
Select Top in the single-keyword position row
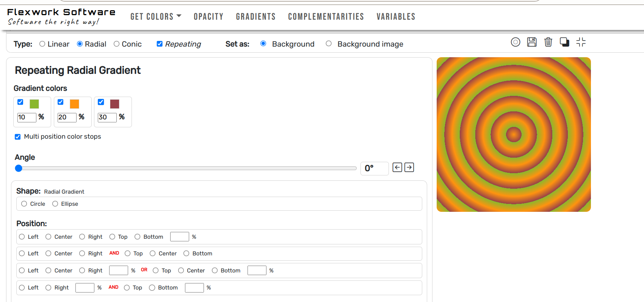coord(112,237)
